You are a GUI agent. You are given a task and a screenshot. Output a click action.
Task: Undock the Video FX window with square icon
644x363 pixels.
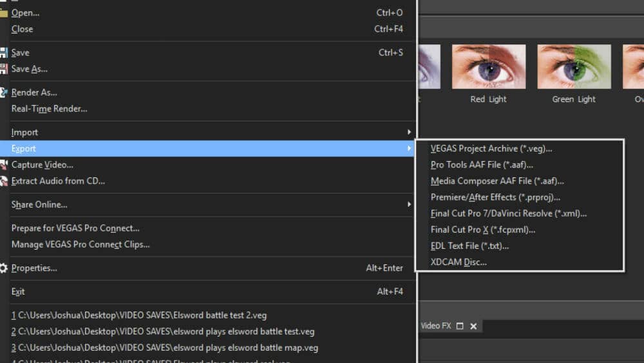[460, 326]
